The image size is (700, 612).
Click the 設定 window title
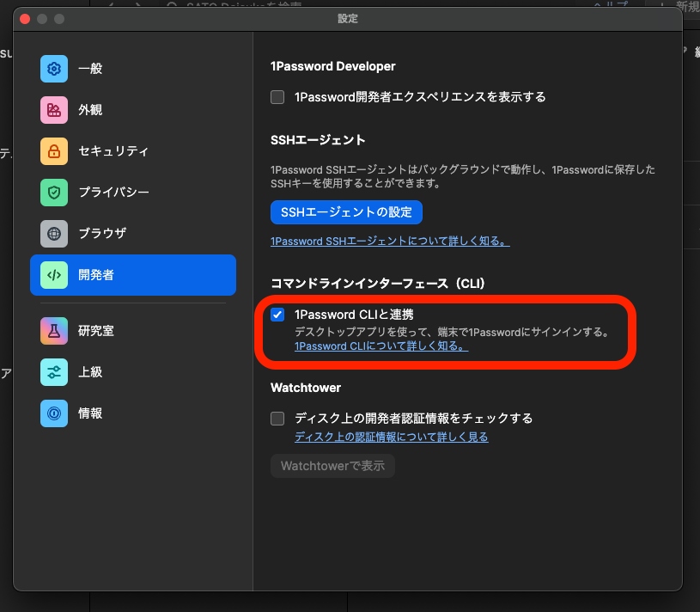348,19
